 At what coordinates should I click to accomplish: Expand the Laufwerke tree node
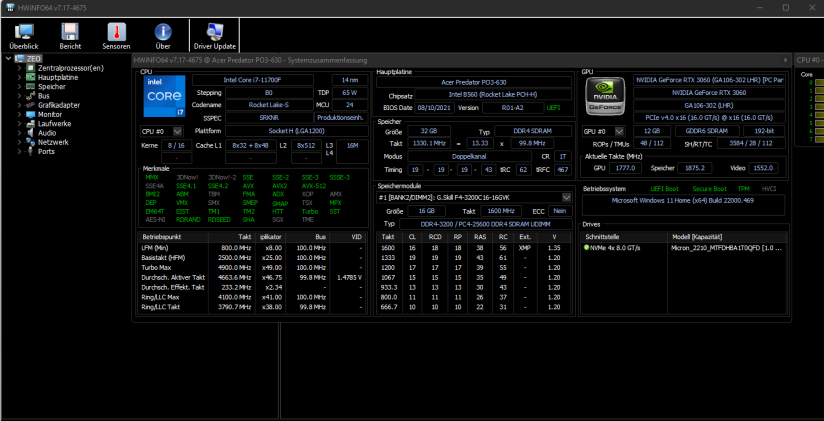click(19, 124)
